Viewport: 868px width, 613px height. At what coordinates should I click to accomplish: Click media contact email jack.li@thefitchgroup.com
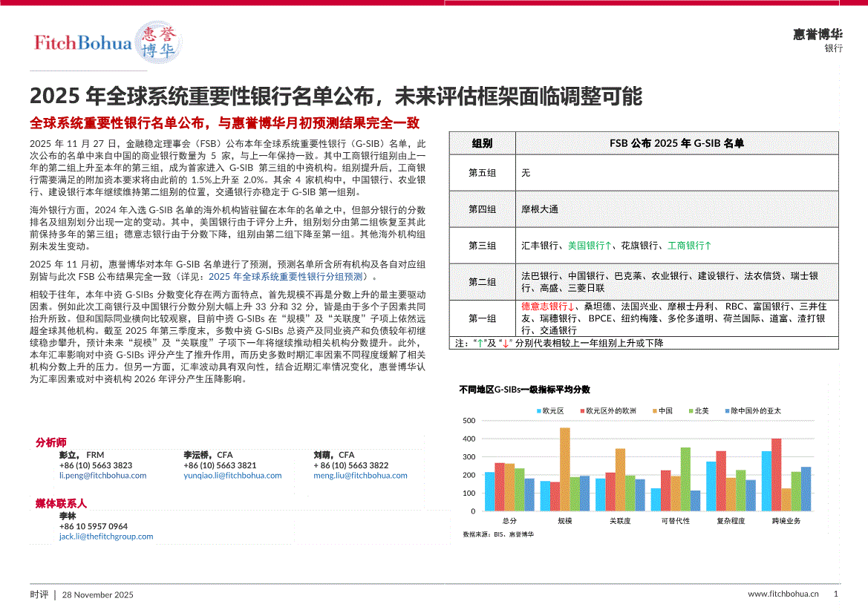(106, 537)
